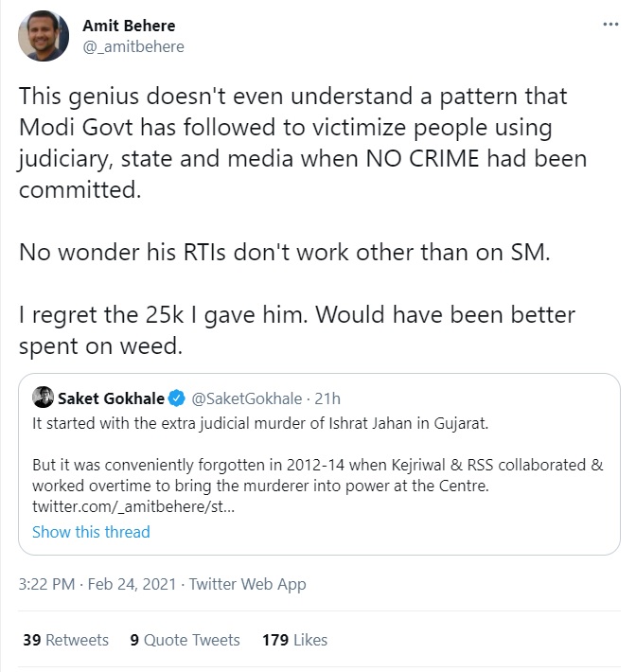Click the main tweet text about Modi Govt

303,142
